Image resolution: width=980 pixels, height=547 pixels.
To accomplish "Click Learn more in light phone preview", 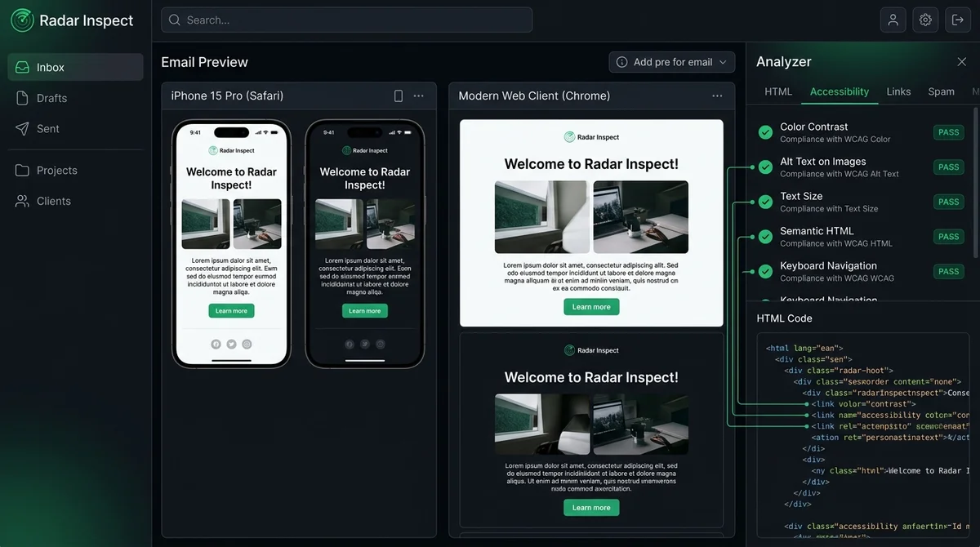I will click(231, 311).
